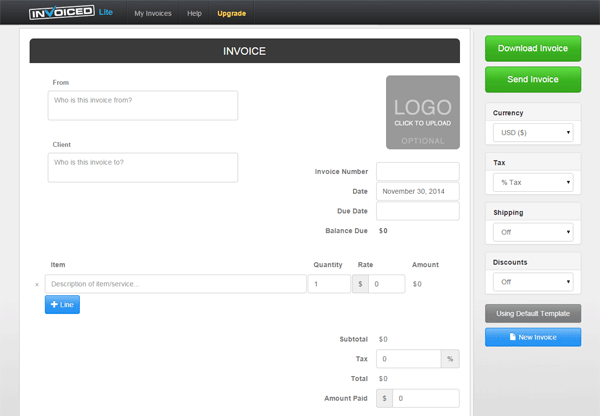
Task: Open the % Tax type dropdown
Action: [533, 182]
